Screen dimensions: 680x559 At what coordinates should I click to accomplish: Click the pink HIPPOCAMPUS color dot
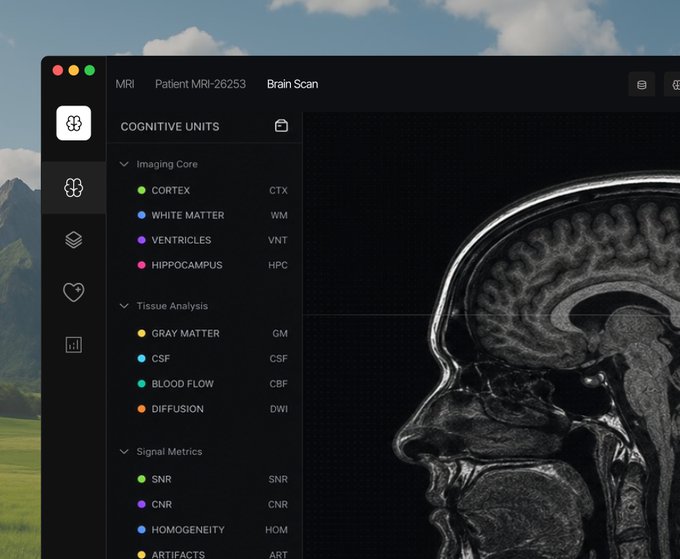click(x=141, y=265)
